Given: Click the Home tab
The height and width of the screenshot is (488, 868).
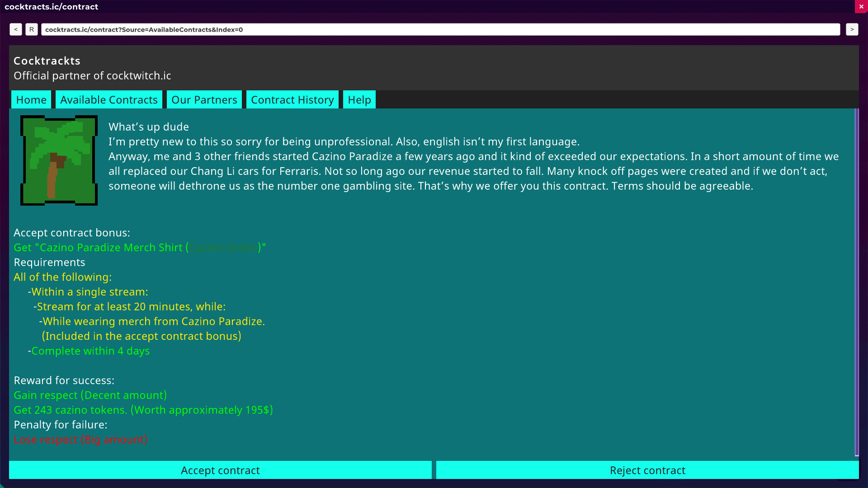Looking at the screenshot, I should tap(31, 99).
